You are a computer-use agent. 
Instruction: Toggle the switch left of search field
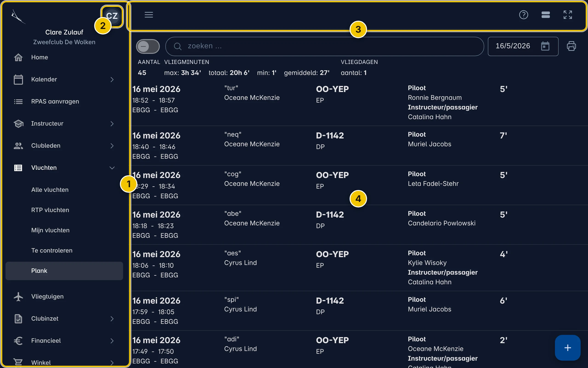148,46
